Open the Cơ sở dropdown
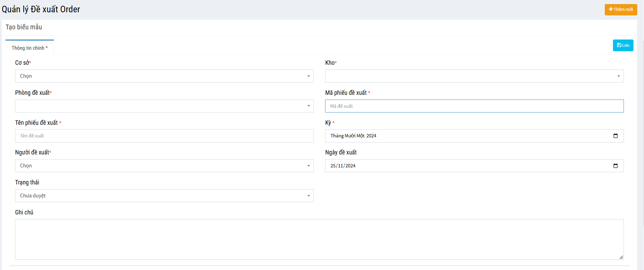Screen dimensions: 644x270 click(x=164, y=76)
